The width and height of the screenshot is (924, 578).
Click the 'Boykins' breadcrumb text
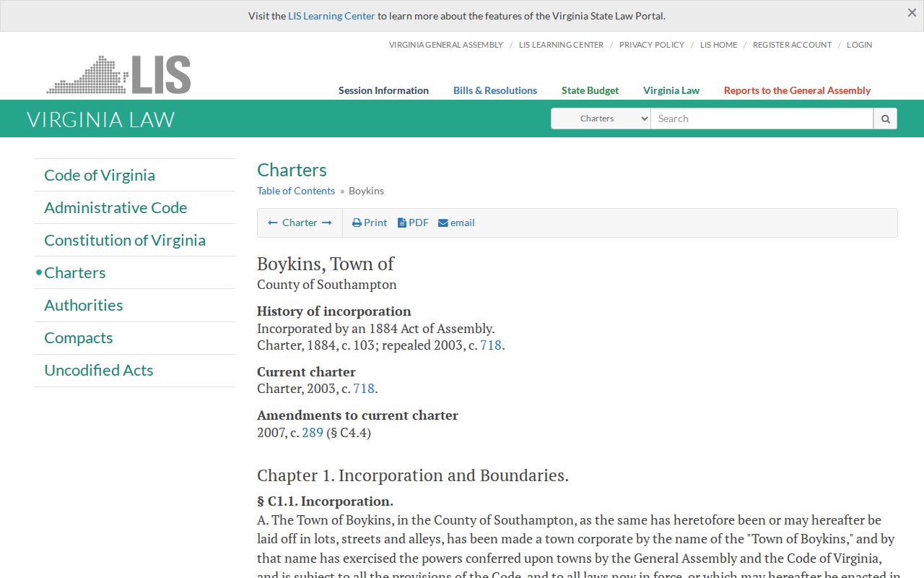pos(366,191)
